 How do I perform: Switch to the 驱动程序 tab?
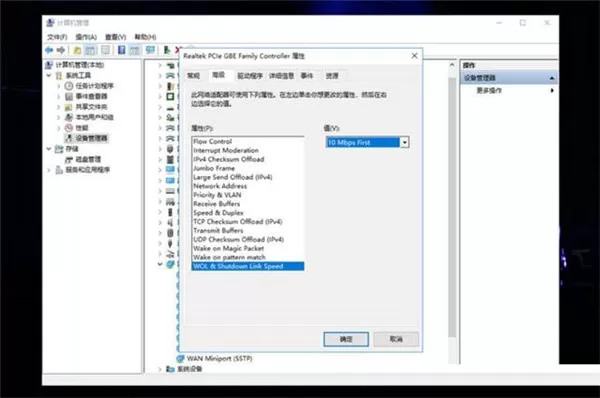pos(250,76)
